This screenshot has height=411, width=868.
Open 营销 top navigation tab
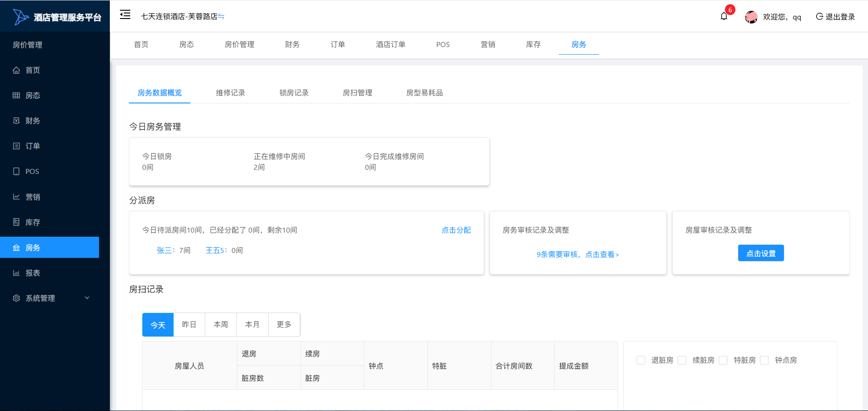tap(488, 44)
